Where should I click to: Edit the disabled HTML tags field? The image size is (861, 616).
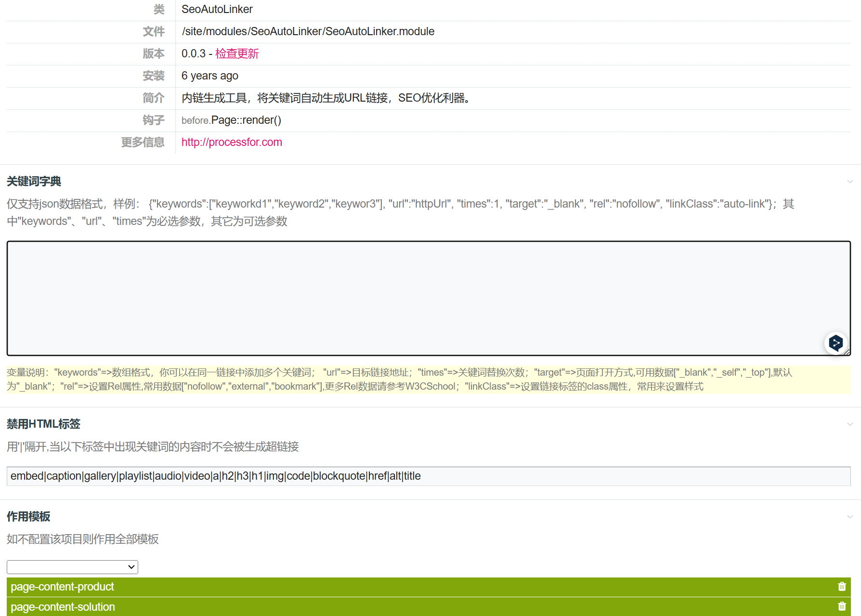(429, 476)
